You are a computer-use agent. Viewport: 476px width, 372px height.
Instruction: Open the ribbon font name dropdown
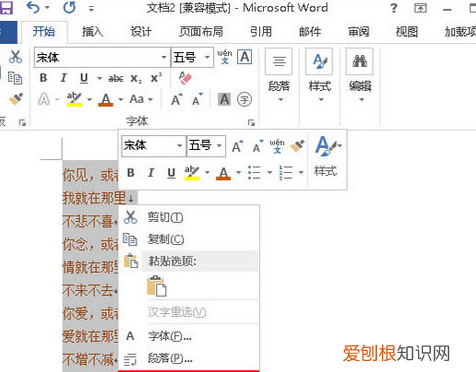coord(164,57)
